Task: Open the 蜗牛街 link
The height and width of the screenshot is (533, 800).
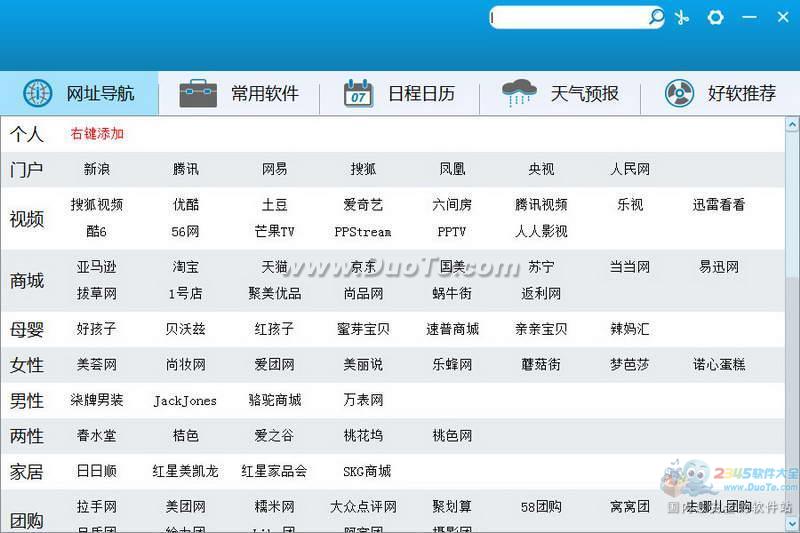Action: point(452,293)
